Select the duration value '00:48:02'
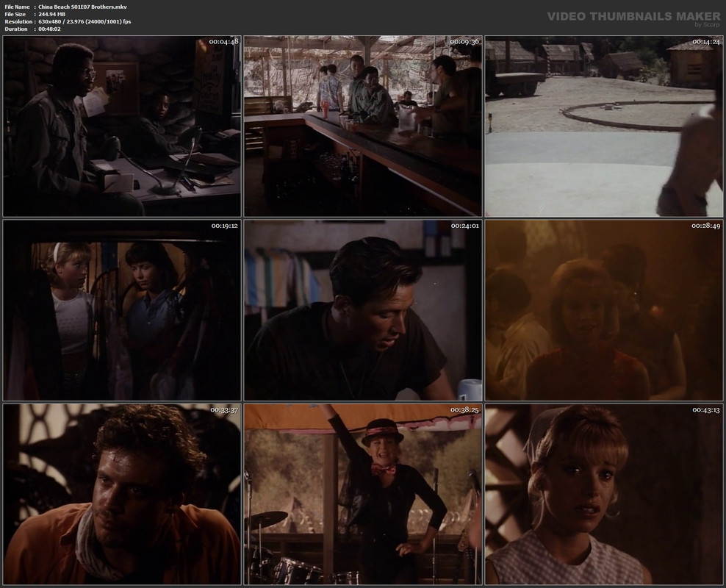The height and width of the screenshot is (588, 726). [x=49, y=29]
